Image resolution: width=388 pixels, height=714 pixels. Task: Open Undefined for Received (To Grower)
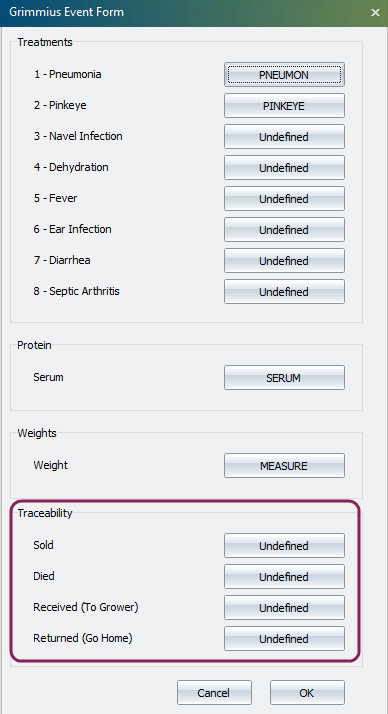click(284, 607)
